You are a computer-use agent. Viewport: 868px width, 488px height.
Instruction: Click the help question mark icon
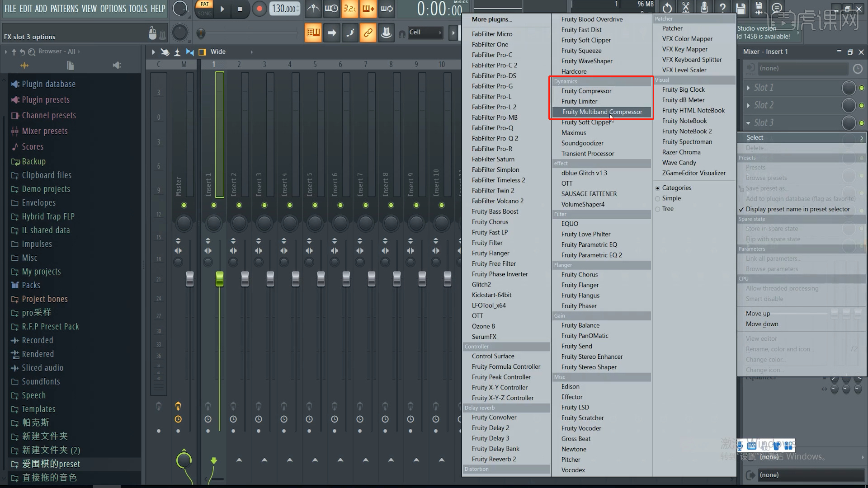click(723, 8)
